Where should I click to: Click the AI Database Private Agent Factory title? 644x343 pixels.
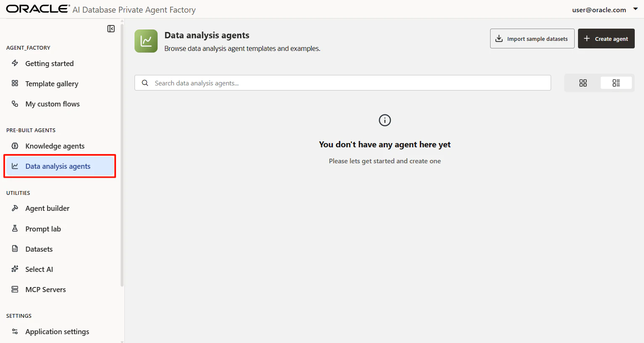pyautogui.click(x=134, y=10)
